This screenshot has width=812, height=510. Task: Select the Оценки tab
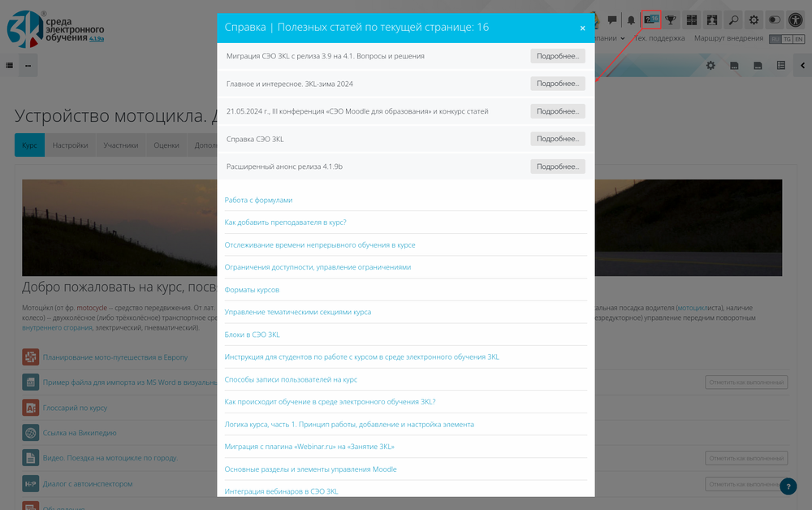[166, 145]
